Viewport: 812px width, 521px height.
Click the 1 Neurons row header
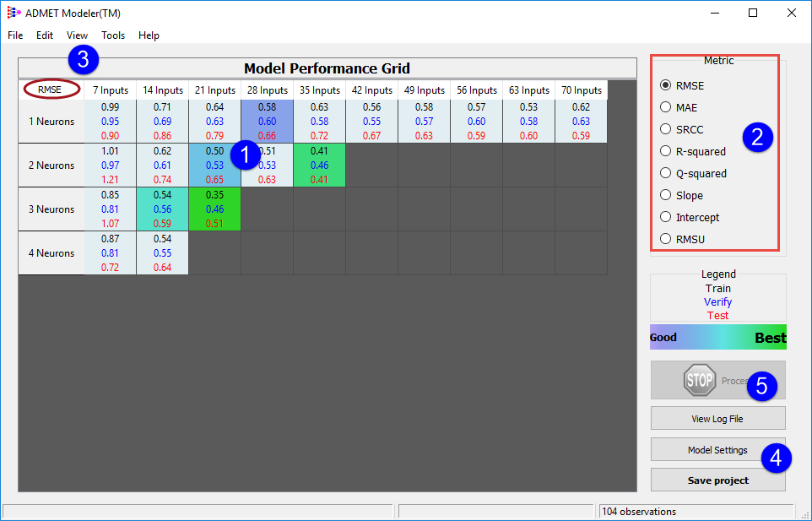[x=51, y=122]
